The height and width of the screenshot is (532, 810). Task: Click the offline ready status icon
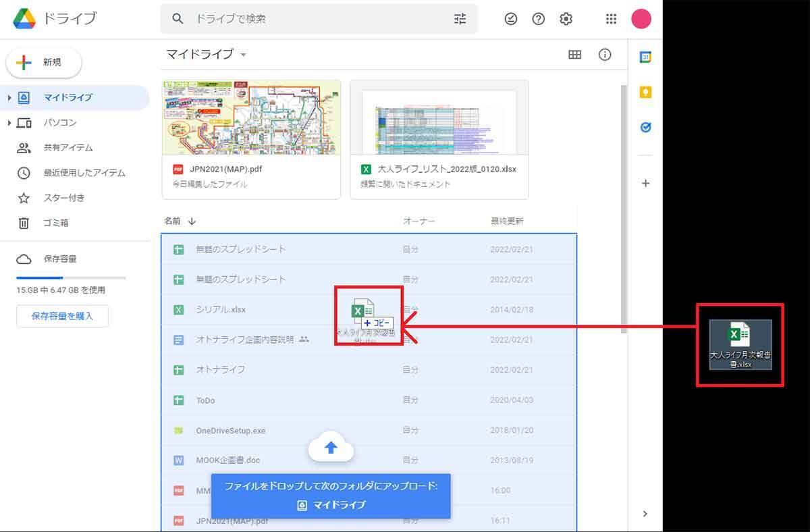click(x=511, y=19)
